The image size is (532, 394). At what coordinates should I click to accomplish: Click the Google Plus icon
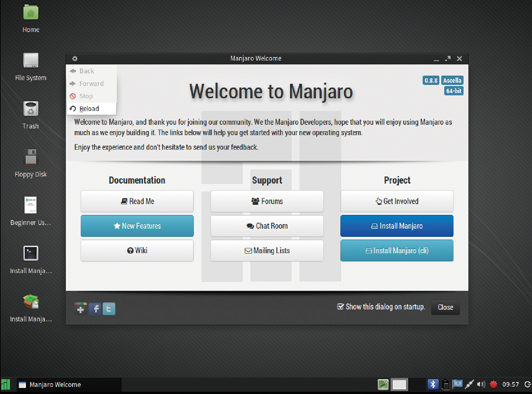coord(80,309)
